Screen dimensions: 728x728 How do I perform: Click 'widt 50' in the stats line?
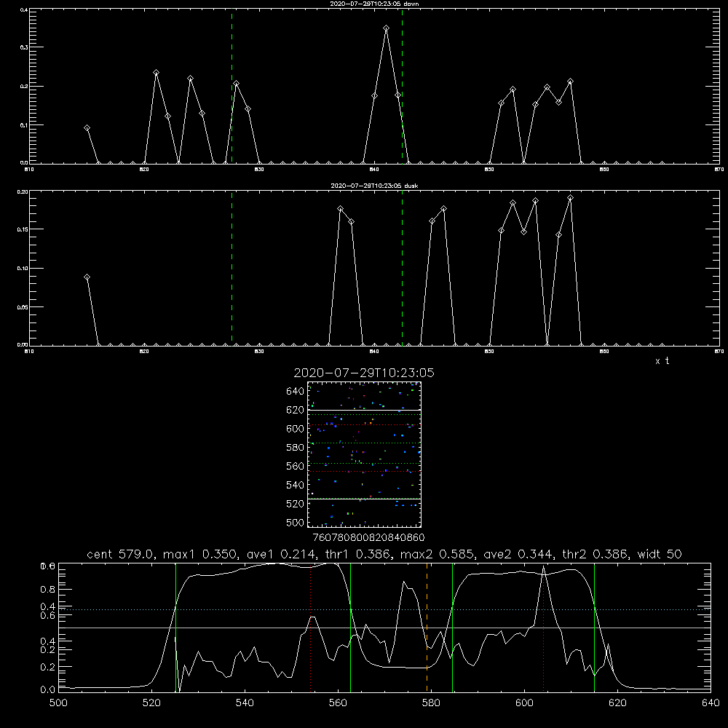tap(660, 554)
